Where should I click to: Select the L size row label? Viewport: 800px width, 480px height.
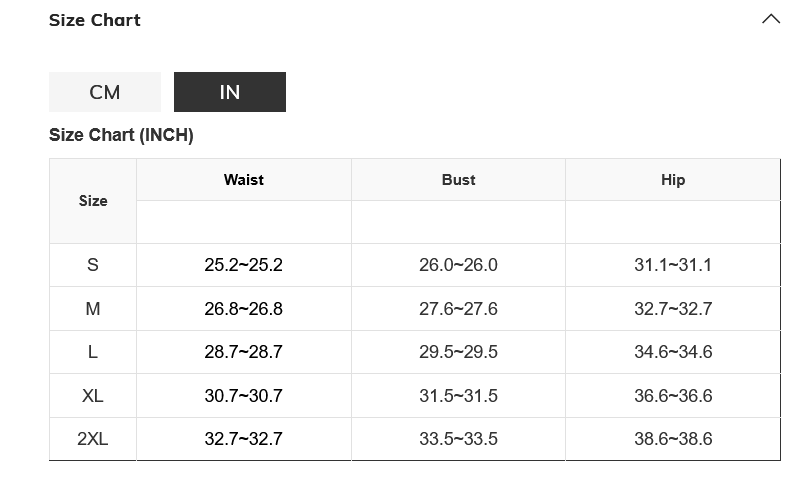tap(93, 352)
